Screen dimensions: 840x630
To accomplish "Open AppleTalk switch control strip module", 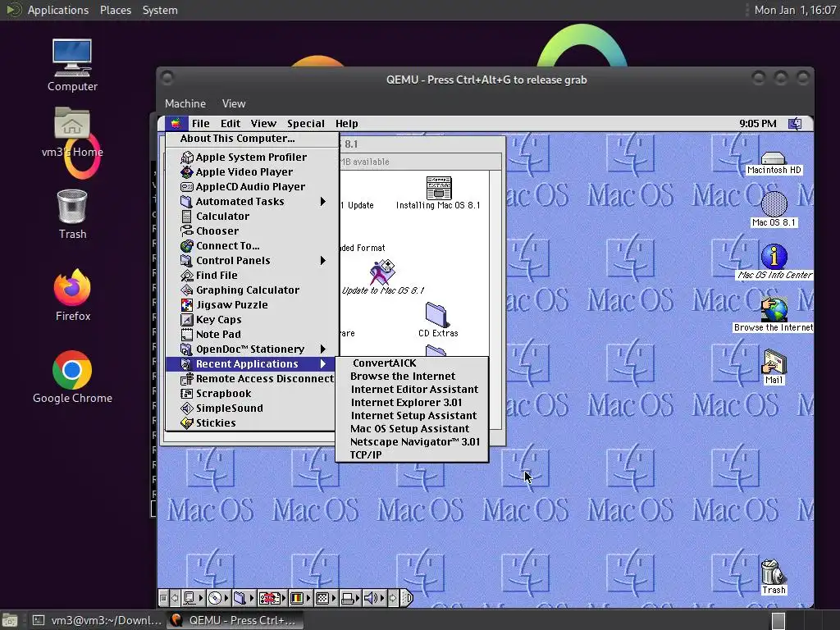I will click(x=194, y=597).
